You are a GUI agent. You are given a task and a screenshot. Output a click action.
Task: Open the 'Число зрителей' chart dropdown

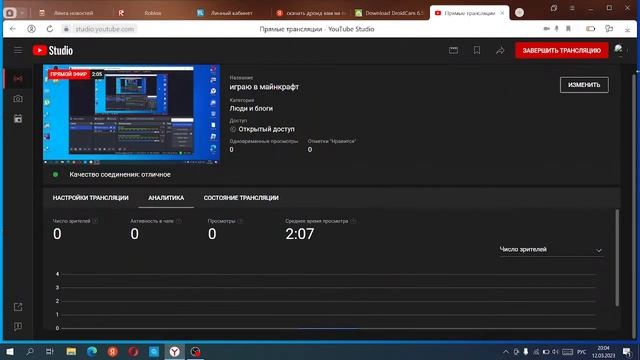[x=551, y=249]
